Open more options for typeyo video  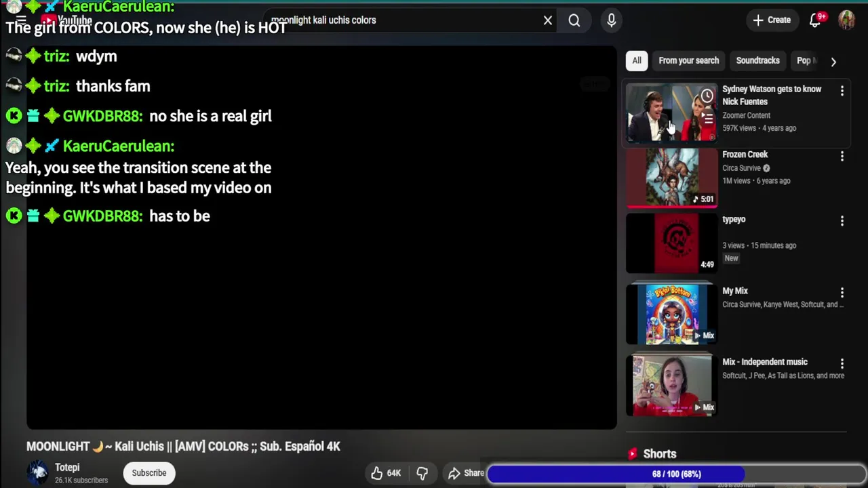point(842,221)
